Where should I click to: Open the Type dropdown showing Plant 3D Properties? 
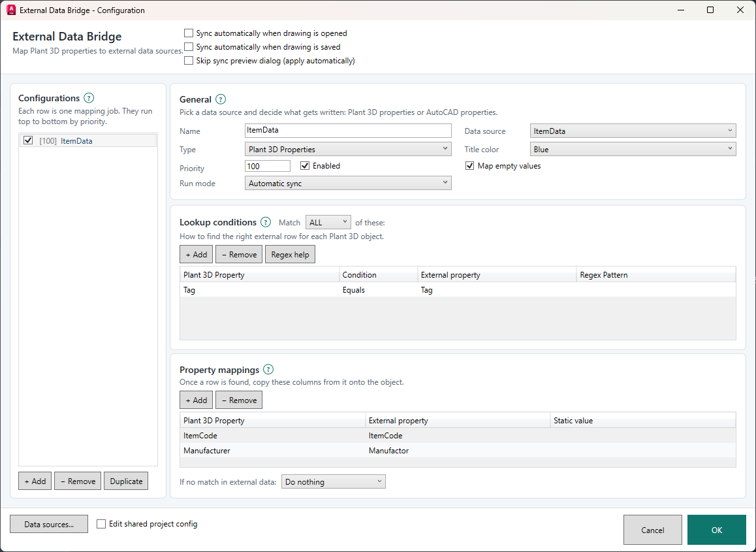348,149
